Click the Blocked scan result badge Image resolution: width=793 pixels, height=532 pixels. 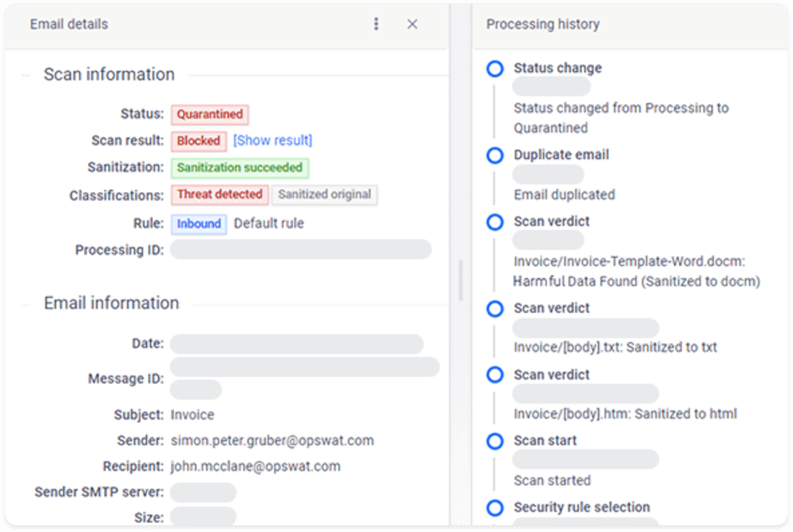199,140
